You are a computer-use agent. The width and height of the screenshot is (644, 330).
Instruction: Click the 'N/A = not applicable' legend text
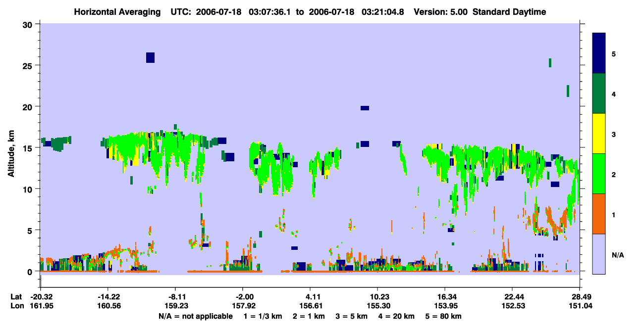click(x=195, y=316)
